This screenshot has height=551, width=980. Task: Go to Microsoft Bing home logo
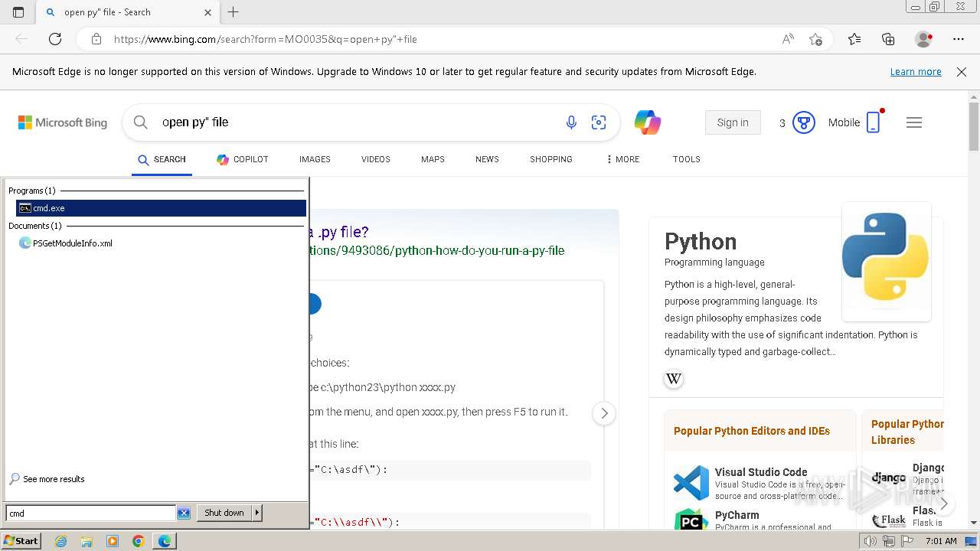[x=63, y=122]
